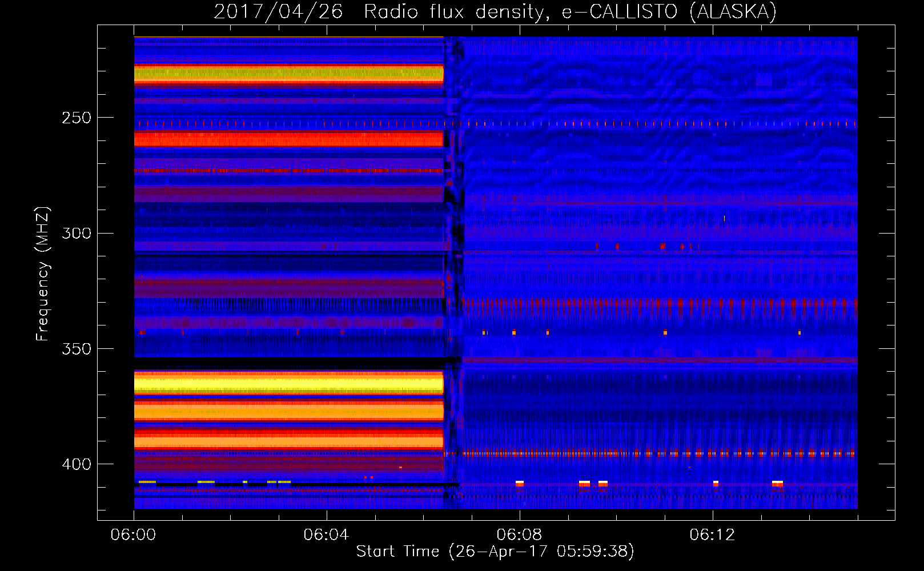Click the 06:00 time tick label
Screen dimensions: 924x571
134,535
